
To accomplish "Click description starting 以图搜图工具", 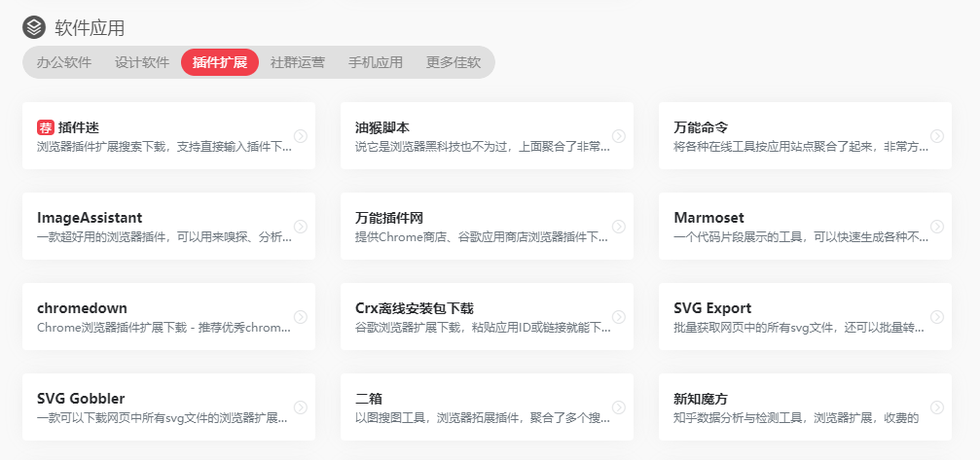I will pos(483,418).
